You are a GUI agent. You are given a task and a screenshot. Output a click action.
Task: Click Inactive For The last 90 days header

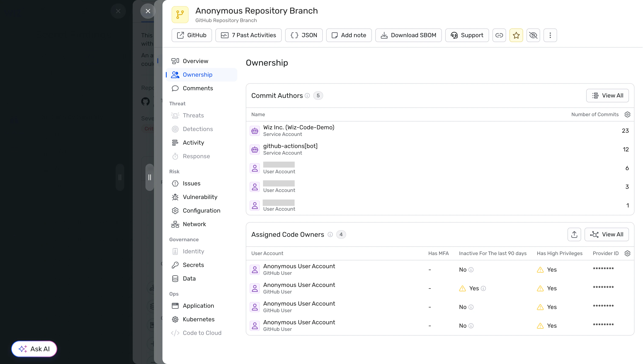coord(493,254)
